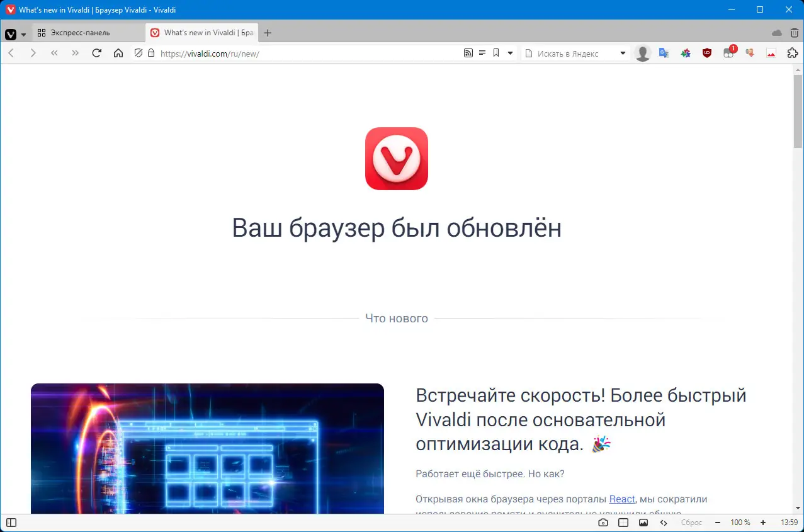Open page tiling icon in status bar
The image size is (804, 532).
click(x=622, y=522)
